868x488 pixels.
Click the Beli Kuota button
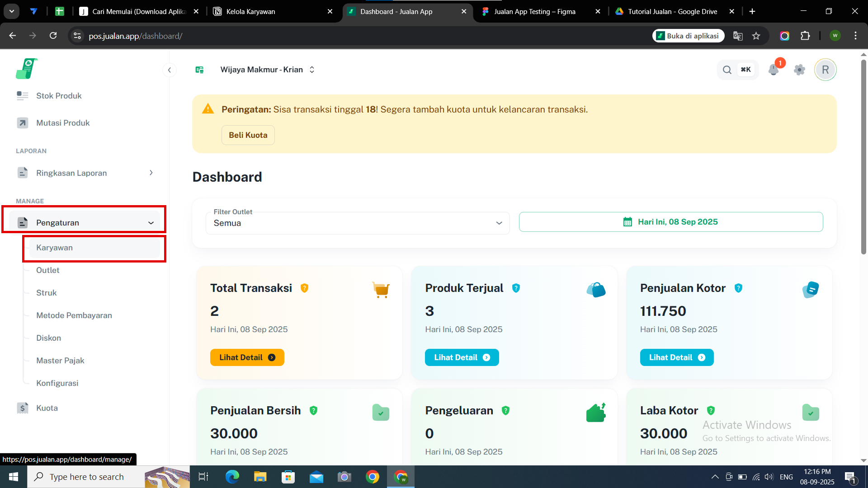click(x=248, y=135)
